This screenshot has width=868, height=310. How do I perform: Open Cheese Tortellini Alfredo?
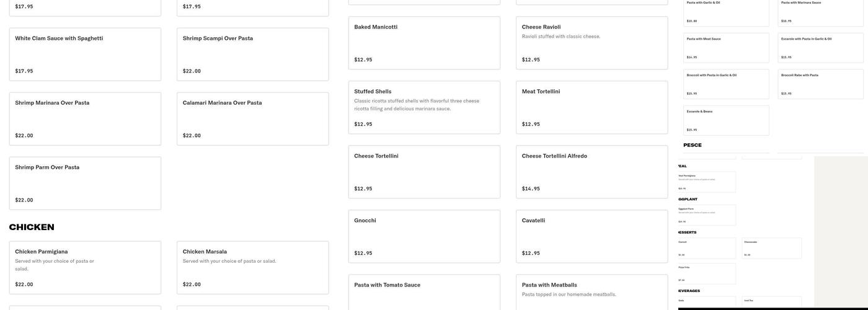click(x=591, y=172)
